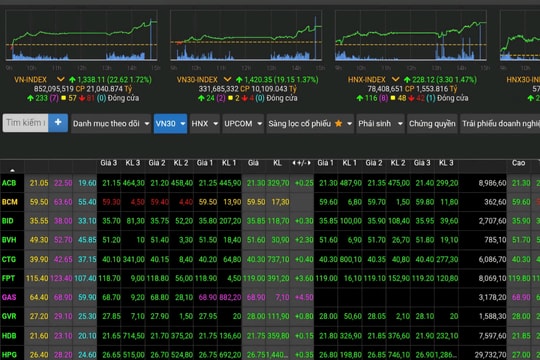Viewport: 540px width, 360px height.
Task: Click GVR total volume 1,588,30
Action: tap(492, 316)
